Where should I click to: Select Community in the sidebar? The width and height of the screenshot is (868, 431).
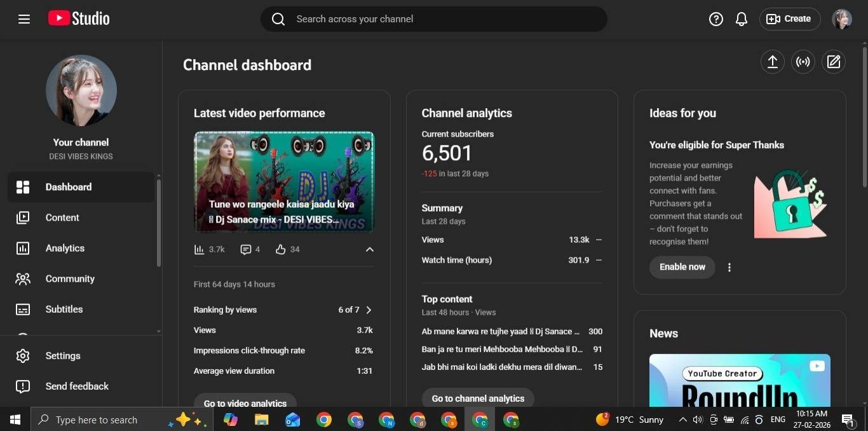[x=70, y=278]
